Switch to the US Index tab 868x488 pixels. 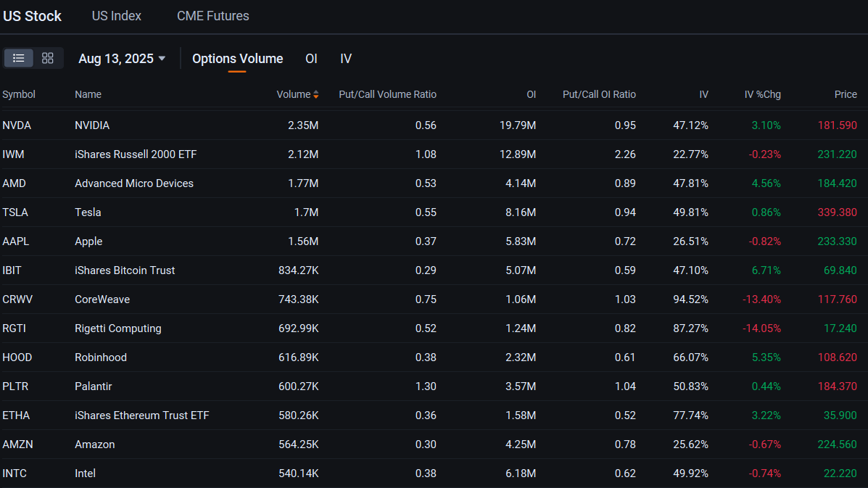116,16
